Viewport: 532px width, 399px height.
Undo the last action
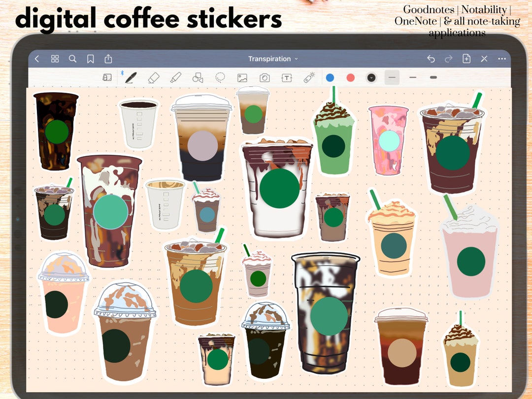[x=431, y=59]
